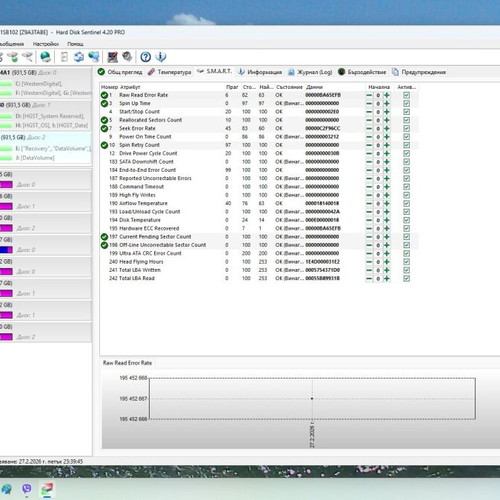Screen dimensions: 500x500
Task: Click offset value field on Spin Up Time row
Action: click(378, 104)
